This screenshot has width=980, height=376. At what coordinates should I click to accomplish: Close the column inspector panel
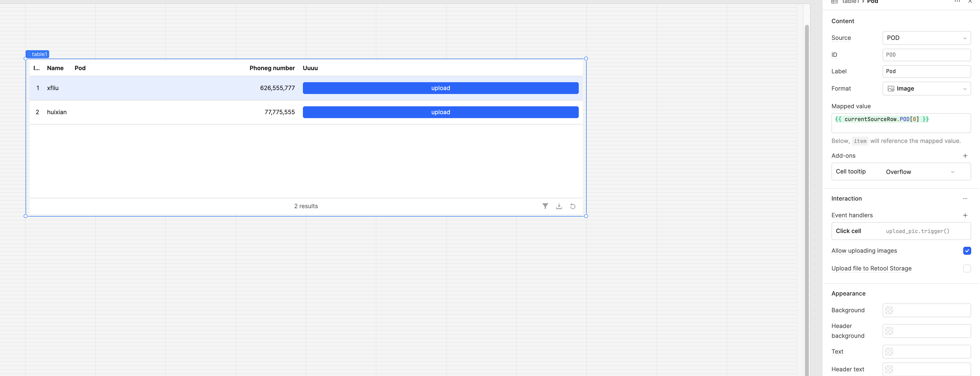click(970, 1)
